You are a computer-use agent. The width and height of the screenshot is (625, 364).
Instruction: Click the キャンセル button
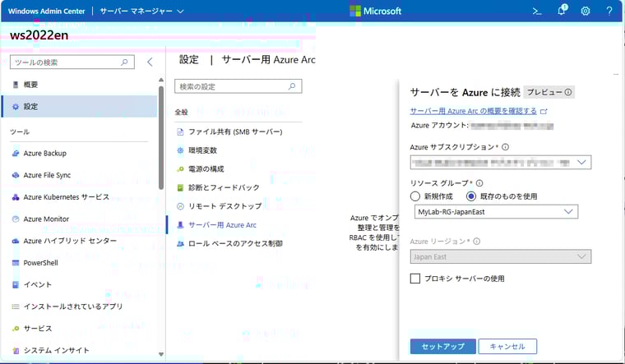click(507, 347)
